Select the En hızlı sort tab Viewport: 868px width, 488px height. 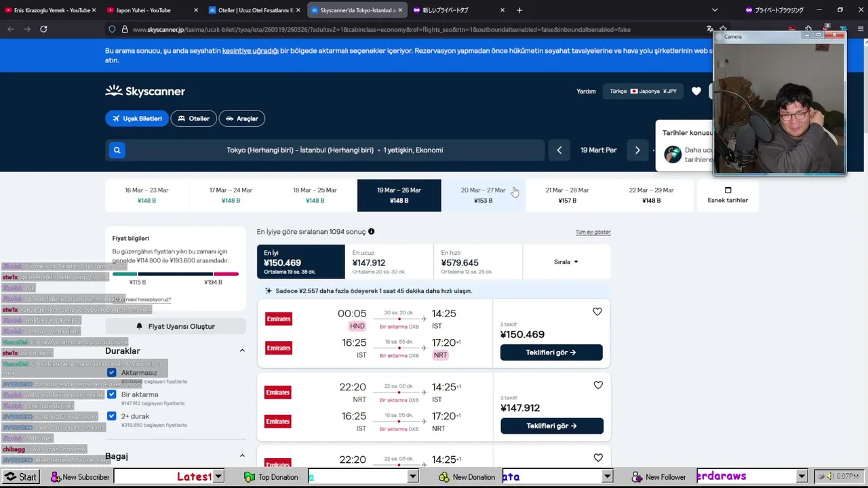[478, 262]
